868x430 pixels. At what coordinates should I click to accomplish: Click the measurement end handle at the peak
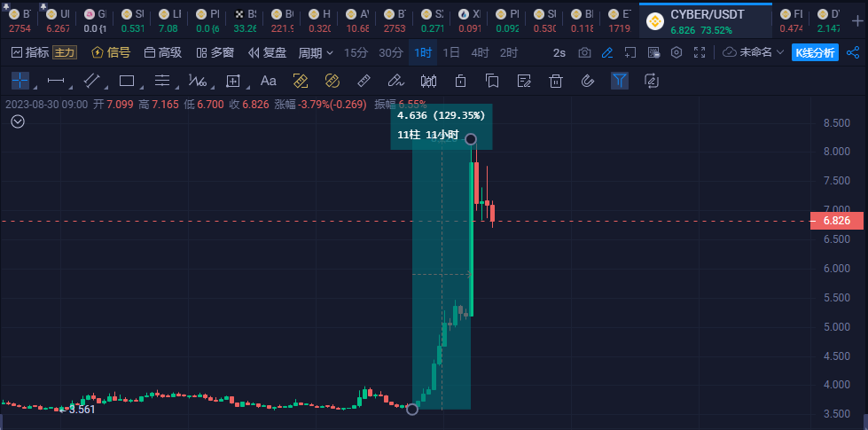click(x=471, y=138)
